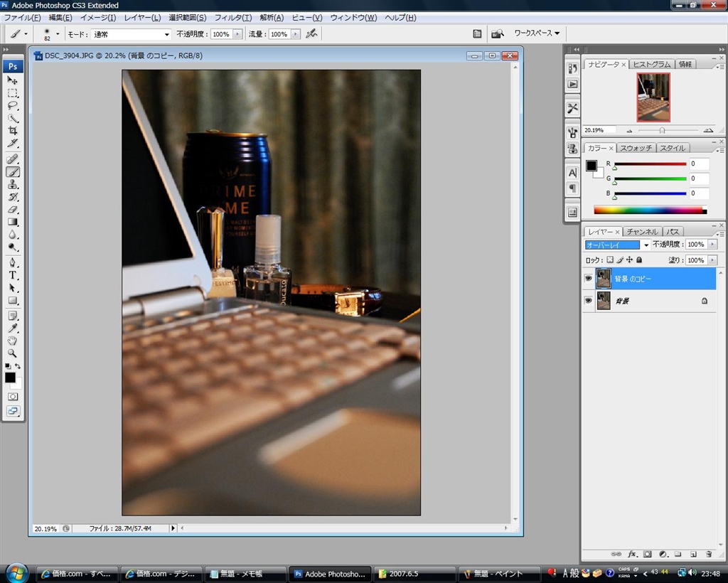The width and height of the screenshot is (728, 583).
Task: Hide the 背景 のコピー layer
Action: [588, 279]
